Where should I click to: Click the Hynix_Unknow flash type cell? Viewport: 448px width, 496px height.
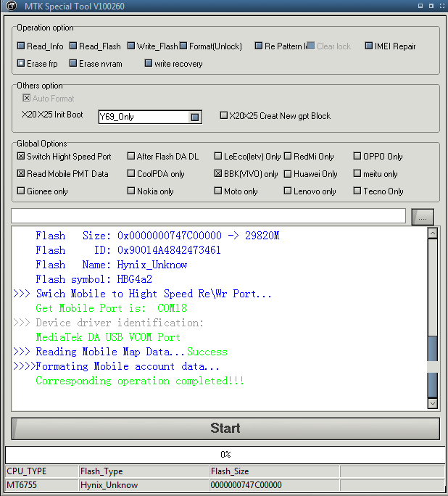(x=144, y=485)
